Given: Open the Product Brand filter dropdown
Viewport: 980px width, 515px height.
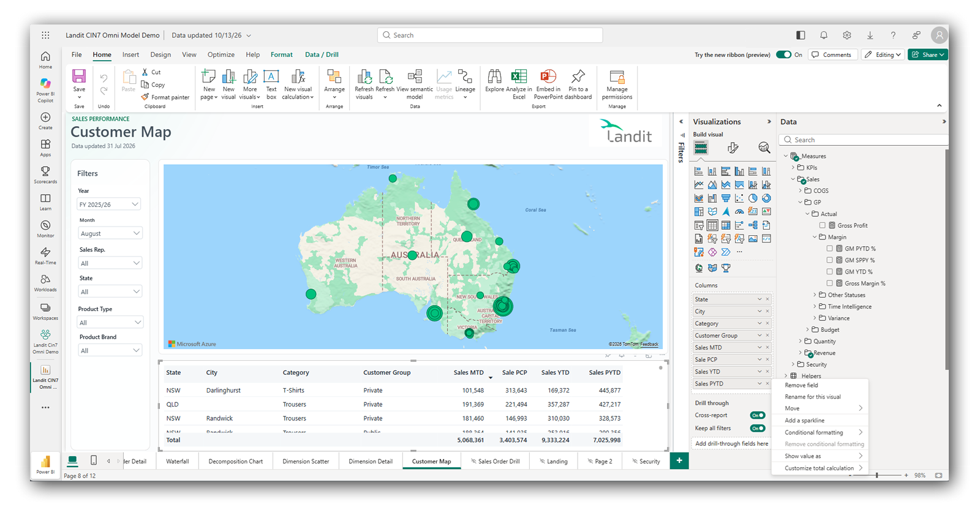Looking at the screenshot, I should tap(110, 350).
